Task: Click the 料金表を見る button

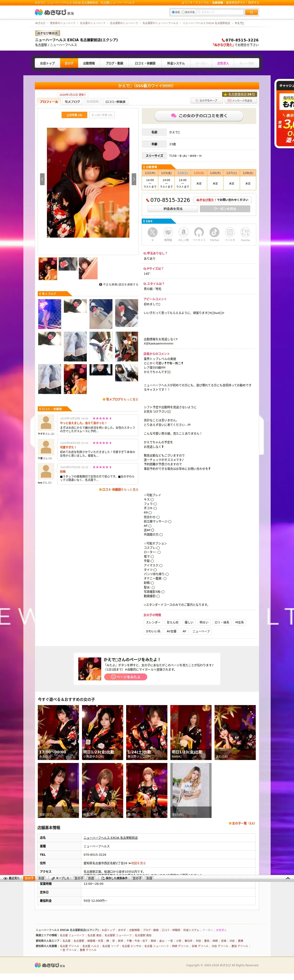Action: click(173, 209)
